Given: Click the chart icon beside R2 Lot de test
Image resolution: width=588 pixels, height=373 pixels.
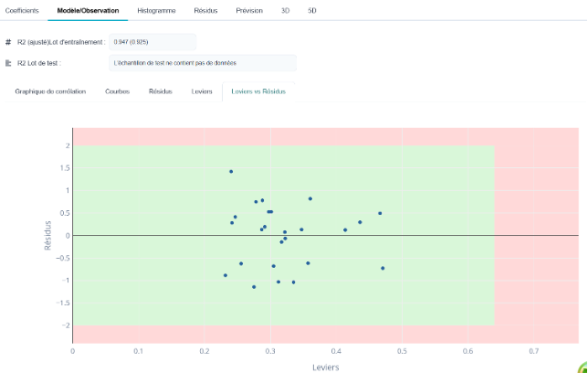Looking at the screenshot, I should click(x=8, y=63).
